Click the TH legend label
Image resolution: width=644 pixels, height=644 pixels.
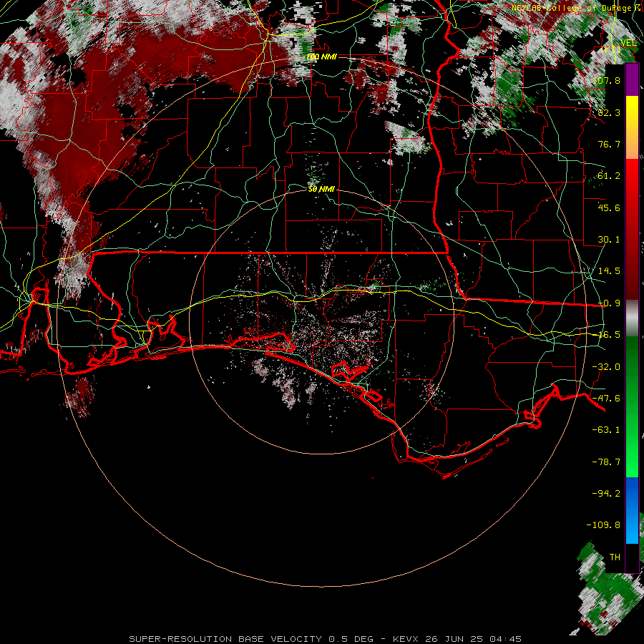(x=615, y=557)
